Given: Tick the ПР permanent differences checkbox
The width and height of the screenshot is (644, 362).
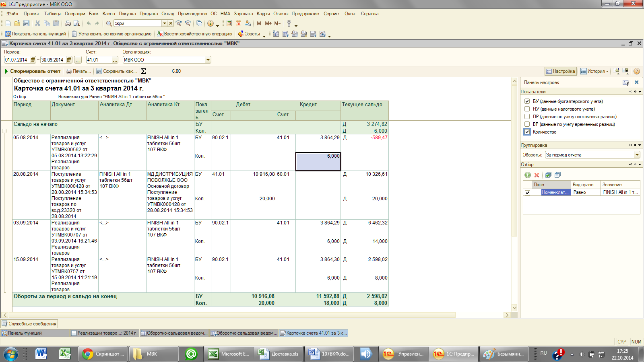Looking at the screenshot, I should click(x=527, y=117).
